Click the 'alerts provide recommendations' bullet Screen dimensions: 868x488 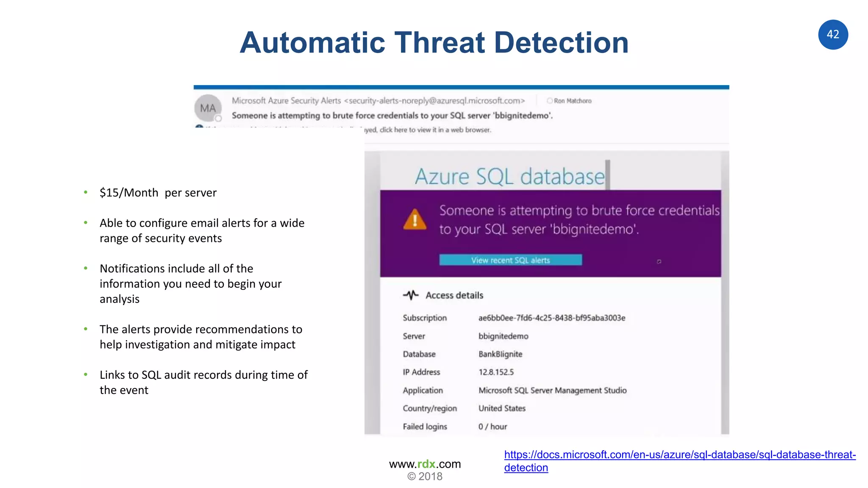click(201, 337)
